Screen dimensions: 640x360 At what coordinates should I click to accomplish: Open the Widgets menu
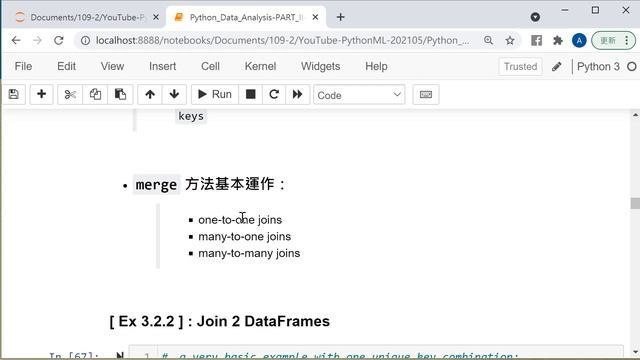[320, 66]
